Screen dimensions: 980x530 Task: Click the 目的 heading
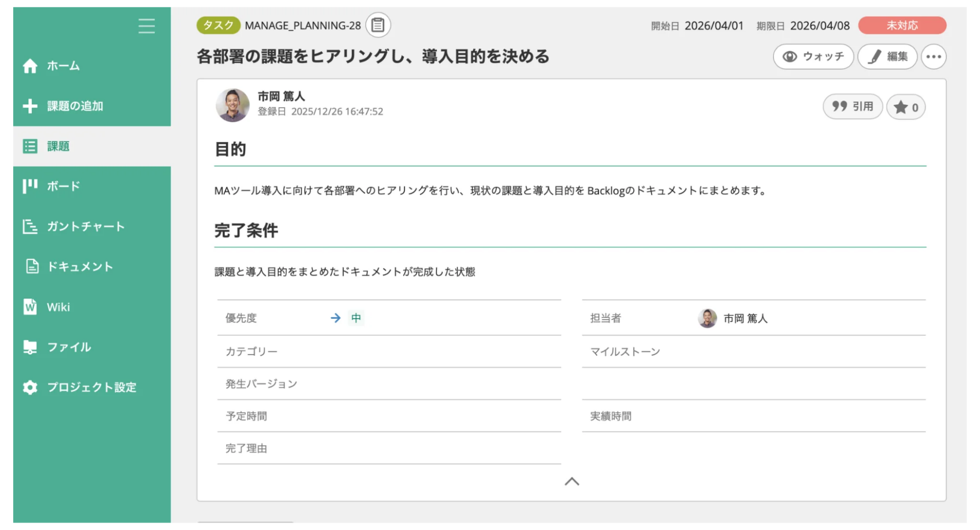click(230, 149)
